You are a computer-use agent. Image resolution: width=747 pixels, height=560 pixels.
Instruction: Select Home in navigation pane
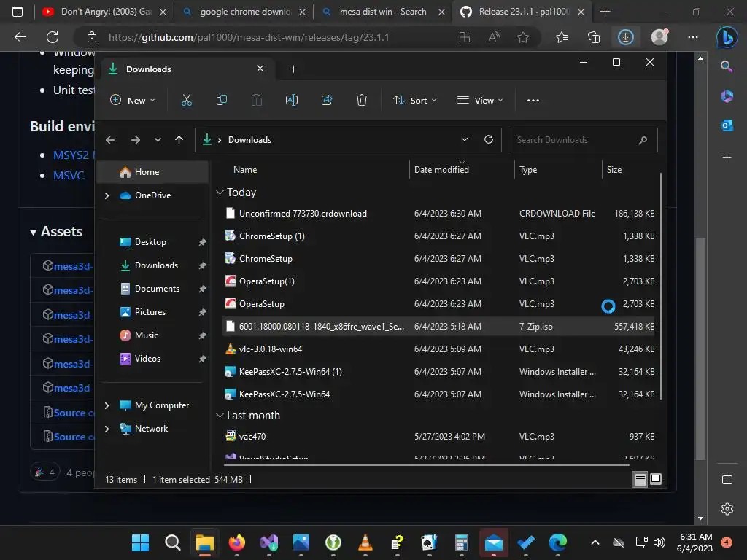(153, 172)
